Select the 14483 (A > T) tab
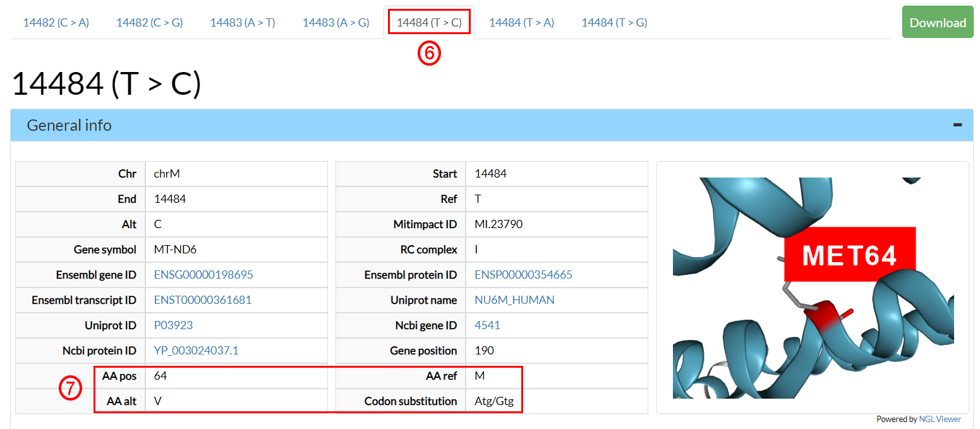The image size is (980, 429). [243, 23]
